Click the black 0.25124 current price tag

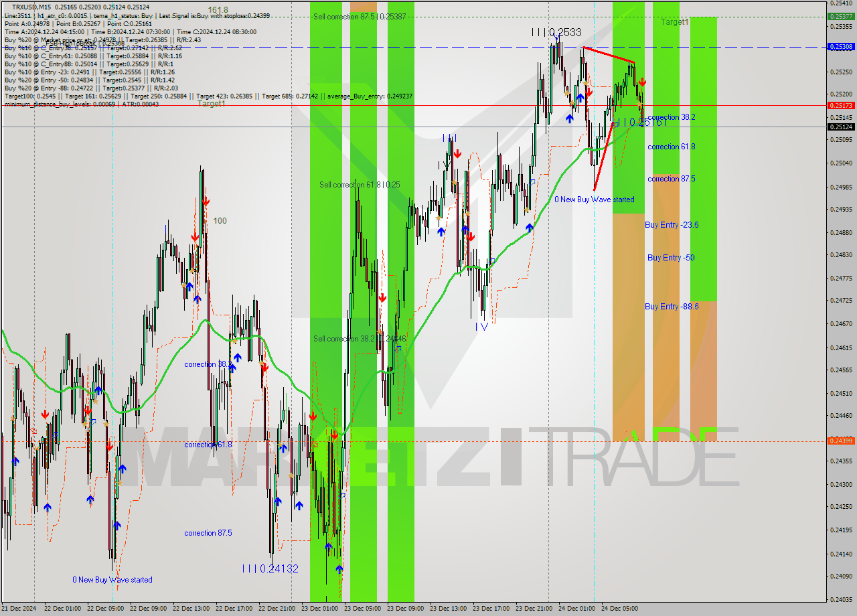tap(841, 127)
